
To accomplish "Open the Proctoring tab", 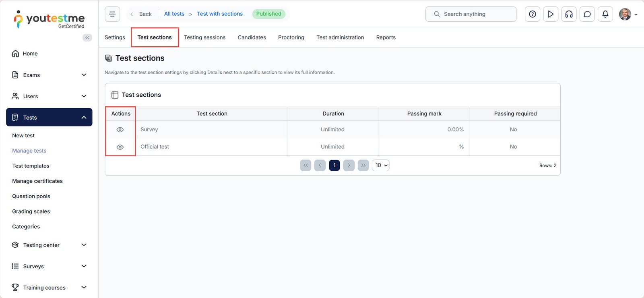I will 291,37.
